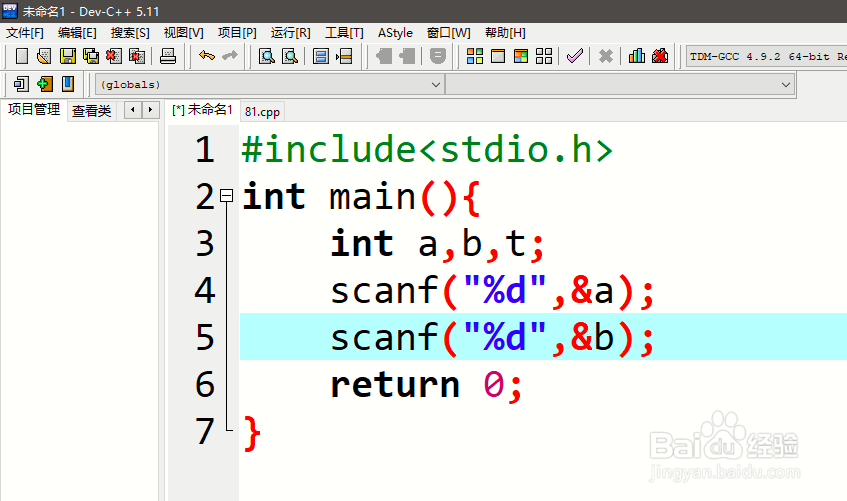Click the Syntax Check checkmark icon
847x501 pixels.
[575, 56]
